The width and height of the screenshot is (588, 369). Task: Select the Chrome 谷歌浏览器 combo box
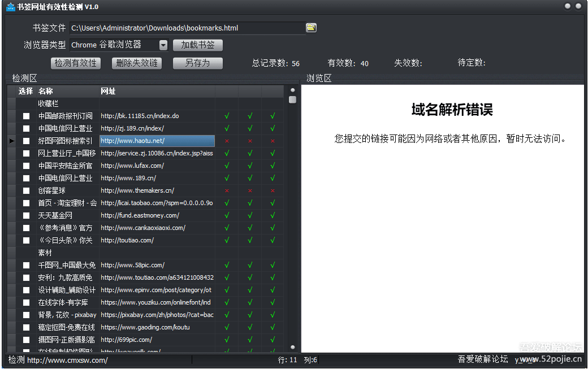(119, 45)
